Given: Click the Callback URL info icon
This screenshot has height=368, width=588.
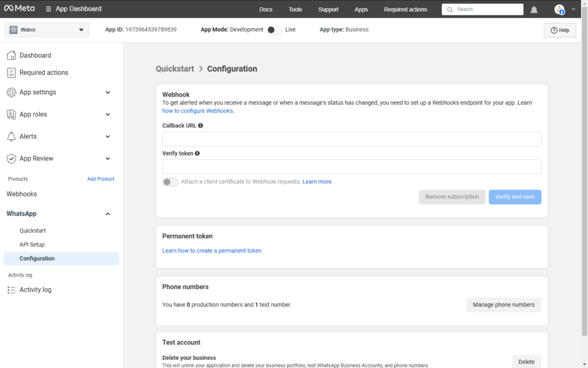Looking at the screenshot, I should [200, 125].
